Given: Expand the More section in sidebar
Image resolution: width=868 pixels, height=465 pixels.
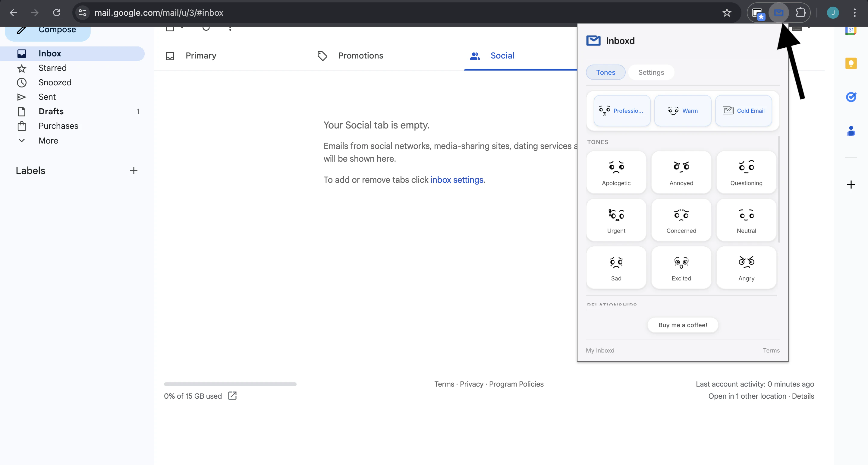Looking at the screenshot, I should pos(48,140).
